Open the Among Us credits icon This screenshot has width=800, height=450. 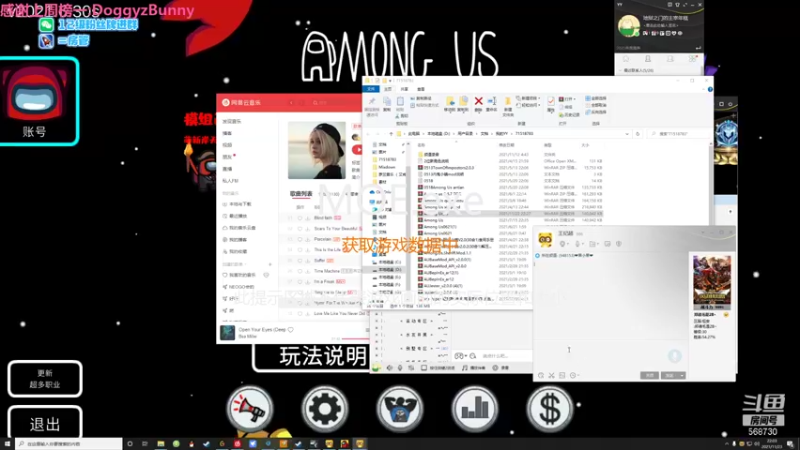(400, 408)
